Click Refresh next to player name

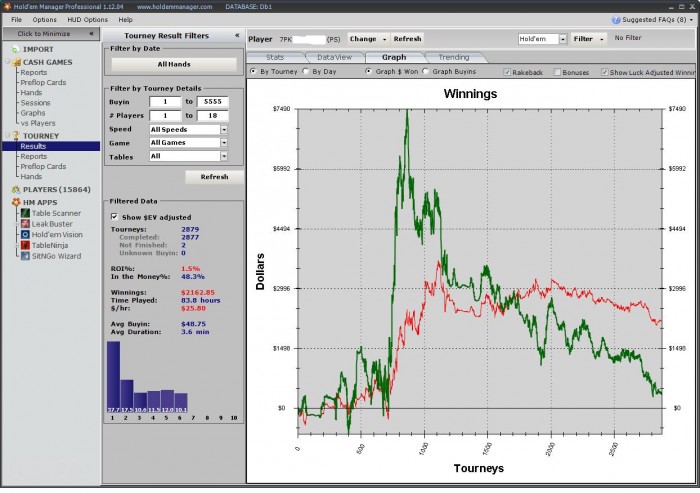pos(407,39)
